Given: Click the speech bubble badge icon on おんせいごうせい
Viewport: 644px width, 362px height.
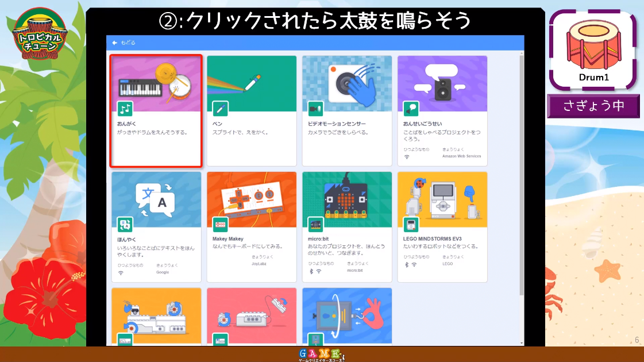Looking at the screenshot, I should click(x=411, y=109).
